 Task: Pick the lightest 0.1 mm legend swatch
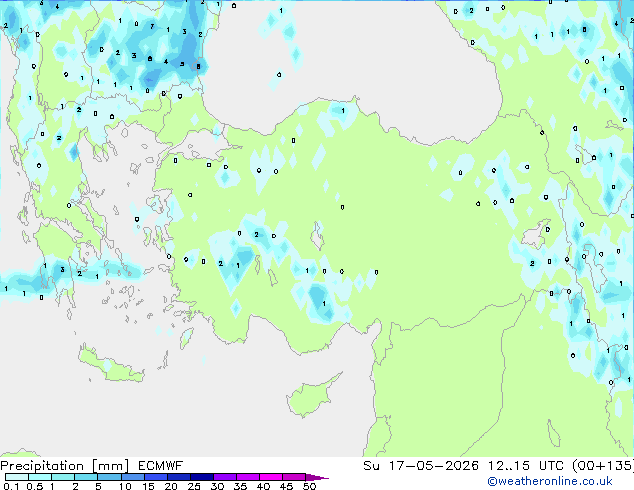pyautogui.click(x=17, y=477)
